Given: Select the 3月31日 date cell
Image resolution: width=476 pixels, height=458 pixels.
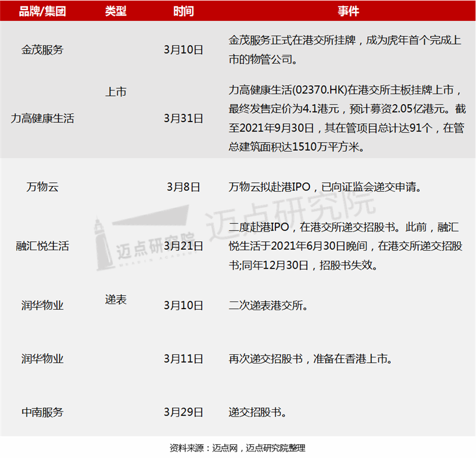Looking at the screenshot, I should [x=183, y=118].
